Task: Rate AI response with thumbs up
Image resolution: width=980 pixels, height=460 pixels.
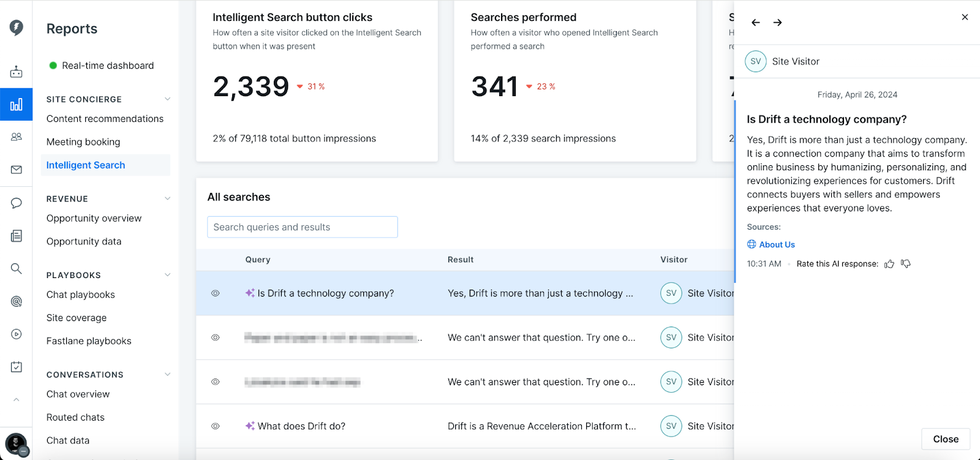Action: tap(889, 264)
